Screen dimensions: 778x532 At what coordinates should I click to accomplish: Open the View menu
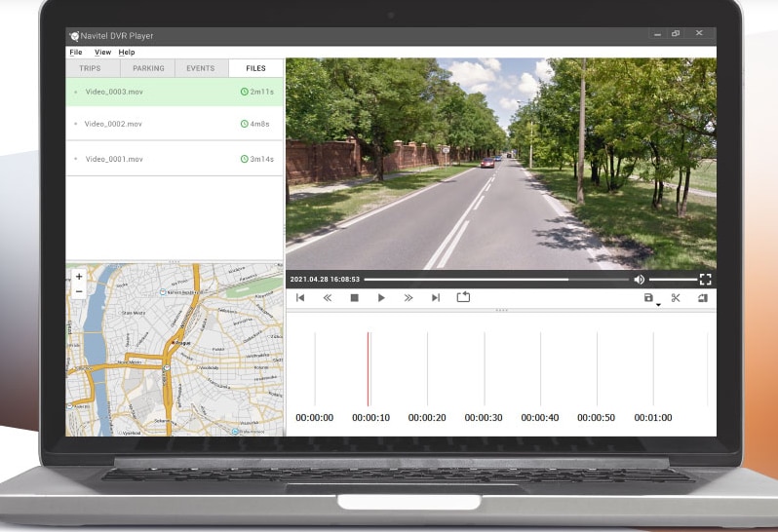coord(102,52)
